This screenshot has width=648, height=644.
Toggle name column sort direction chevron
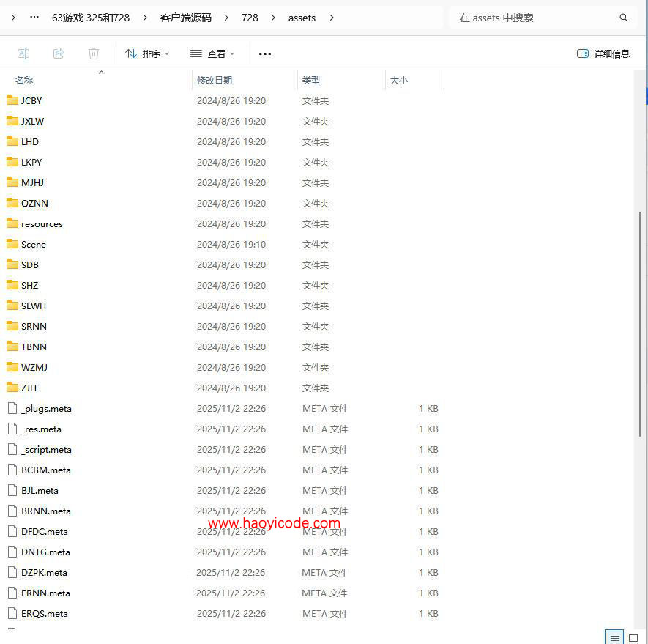point(101,72)
